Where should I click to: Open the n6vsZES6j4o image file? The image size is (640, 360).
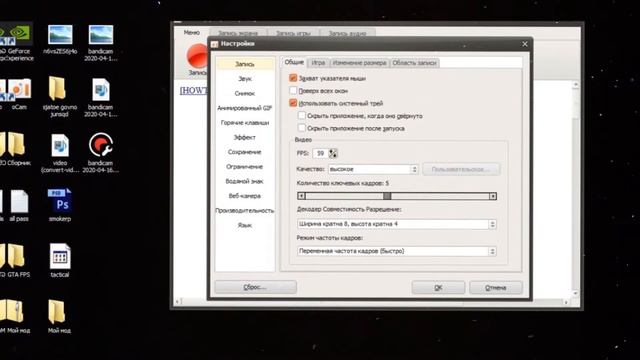(x=60, y=40)
